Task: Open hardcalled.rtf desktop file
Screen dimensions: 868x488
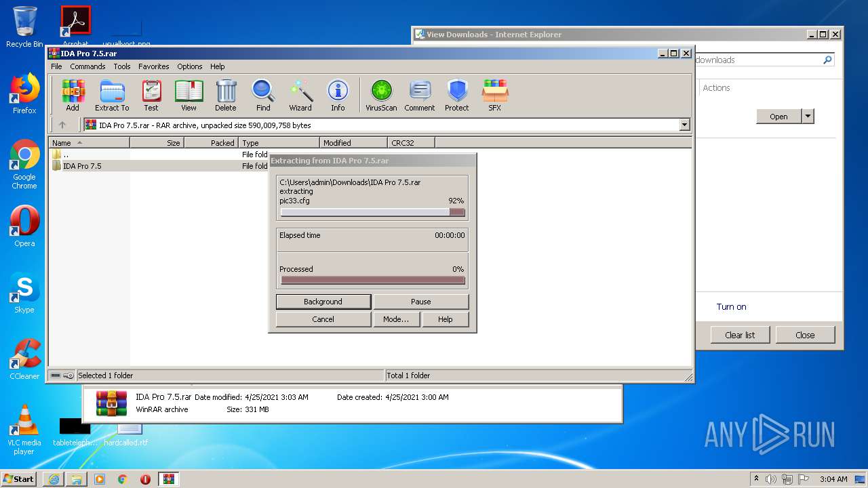Action: [x=126, y=434]
